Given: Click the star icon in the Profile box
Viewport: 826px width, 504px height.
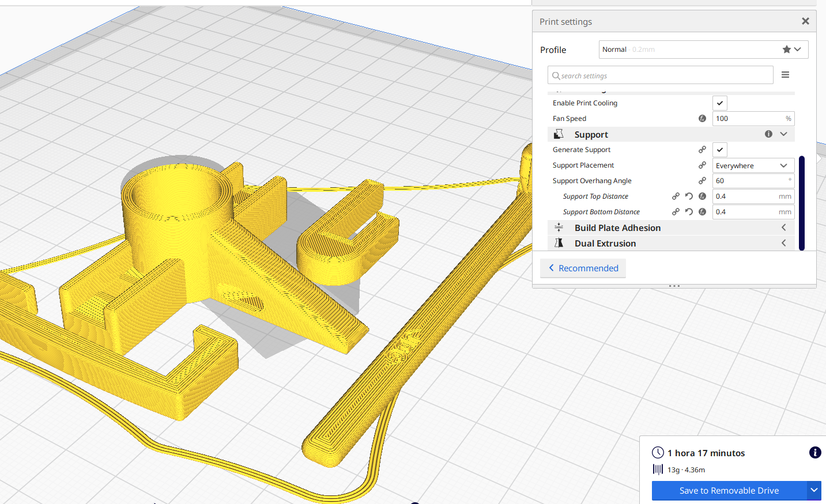Looking at the screenshot, I should (786, 50).
